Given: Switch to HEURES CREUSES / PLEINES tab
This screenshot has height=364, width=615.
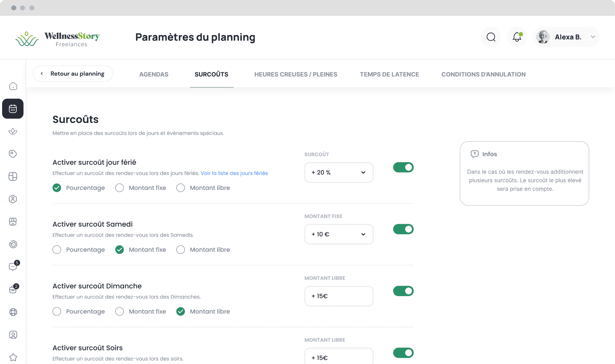Looking at the screenshot, I should click(296, 75).
